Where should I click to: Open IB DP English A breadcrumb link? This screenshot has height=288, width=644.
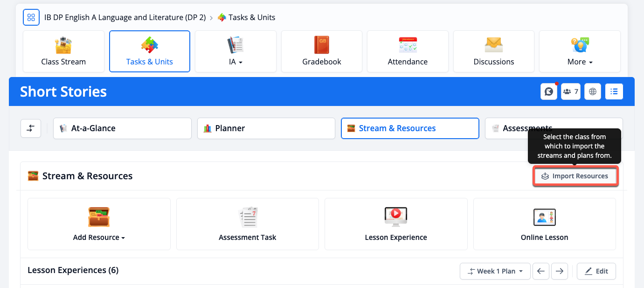(125, 18)
